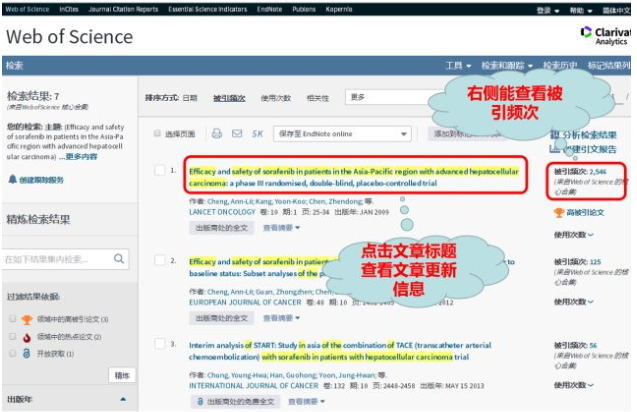Viewport: 637px width, 412px height.
Task: Expand usage count for result 1
Action: click(573, 234)
